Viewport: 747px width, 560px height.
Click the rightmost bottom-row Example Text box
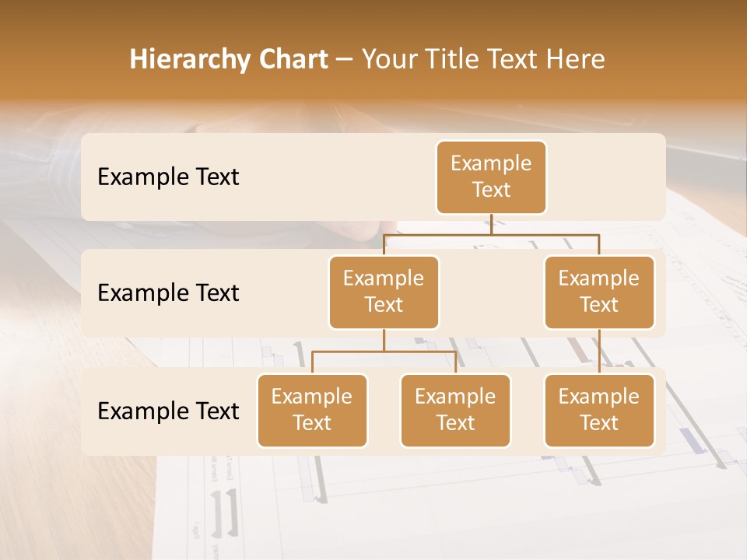599,411
